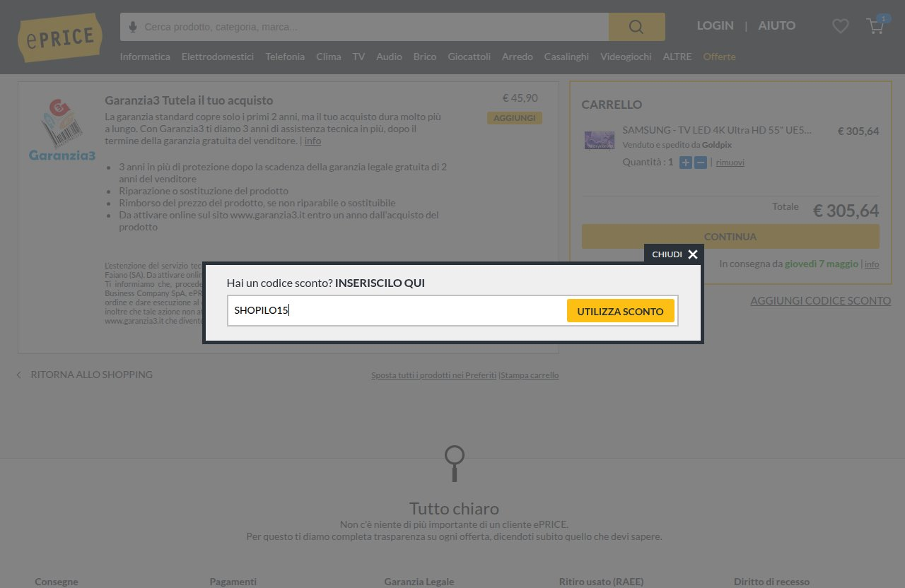Image resolution: width=905 pixels, height=588 pixels.
Task: Click the Ritiro usato (RAEE) heading
Action: point(601,582)
